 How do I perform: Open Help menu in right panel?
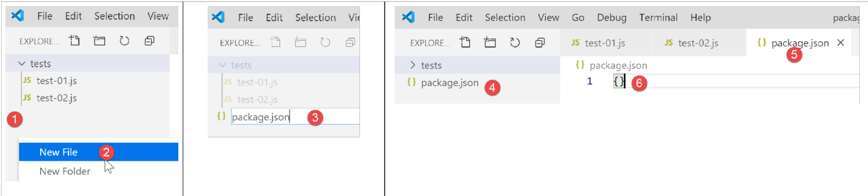(700, 17)
